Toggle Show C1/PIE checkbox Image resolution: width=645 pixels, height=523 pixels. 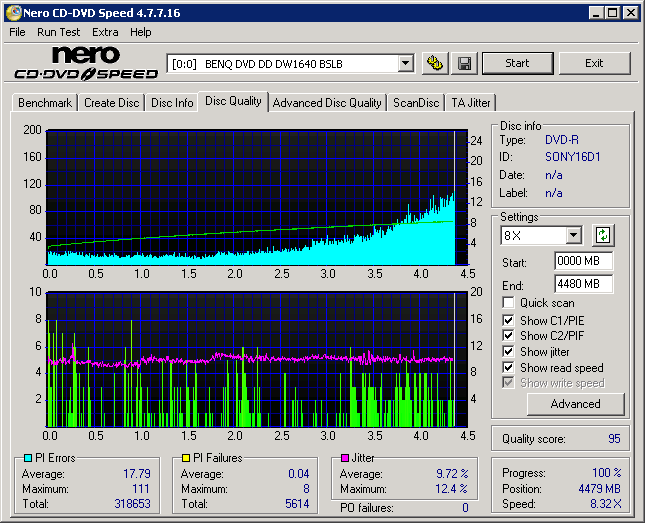pos(508,320)
